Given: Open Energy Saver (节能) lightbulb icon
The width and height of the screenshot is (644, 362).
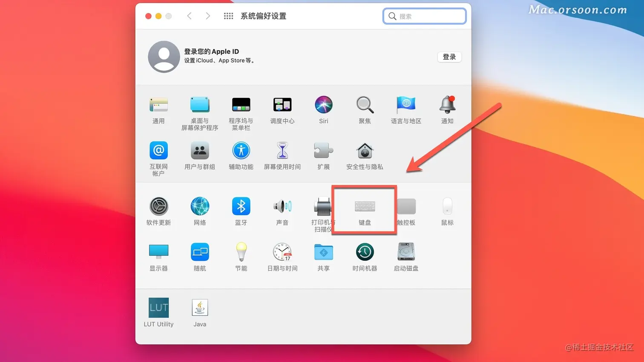Looking at the screenshot, I should click(241, 252).
